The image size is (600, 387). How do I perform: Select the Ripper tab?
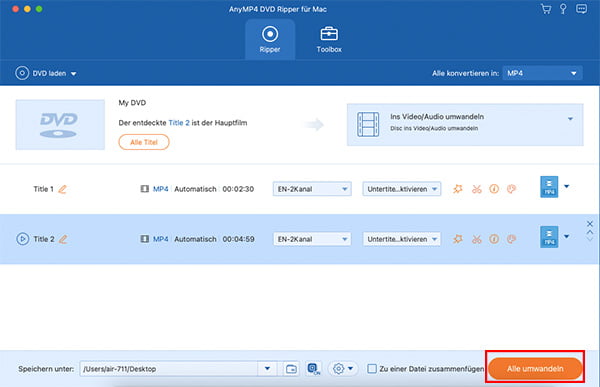click(270, 39)
